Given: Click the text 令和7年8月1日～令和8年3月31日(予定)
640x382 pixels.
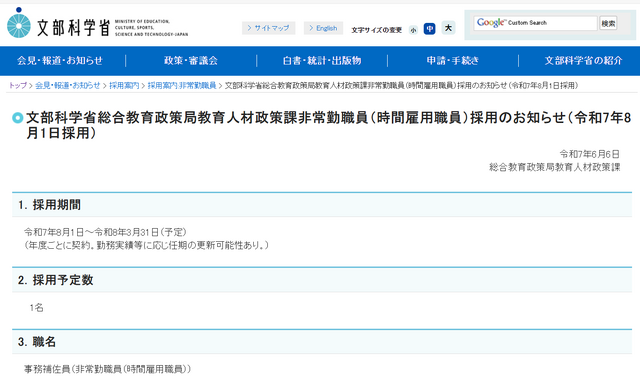Looking at the screenshot, I should coord(105,232).
